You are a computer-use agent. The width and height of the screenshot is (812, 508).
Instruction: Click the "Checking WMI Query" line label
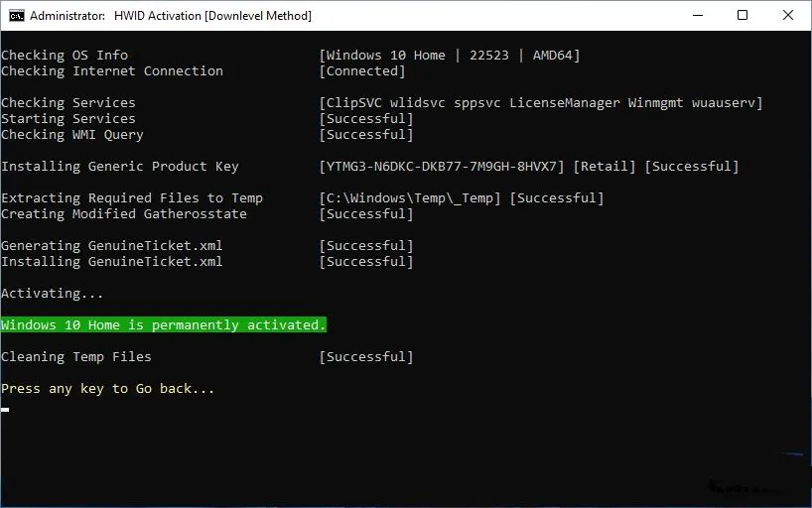(x=72, y=135)
